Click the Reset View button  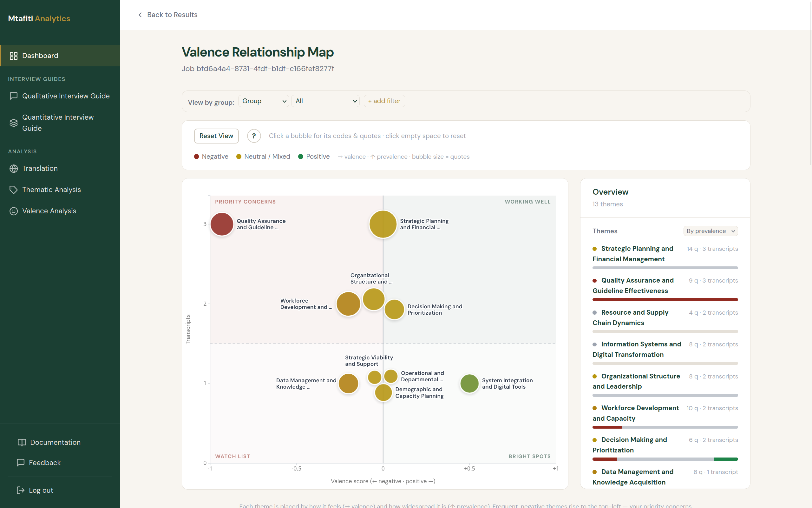point(216,136)
